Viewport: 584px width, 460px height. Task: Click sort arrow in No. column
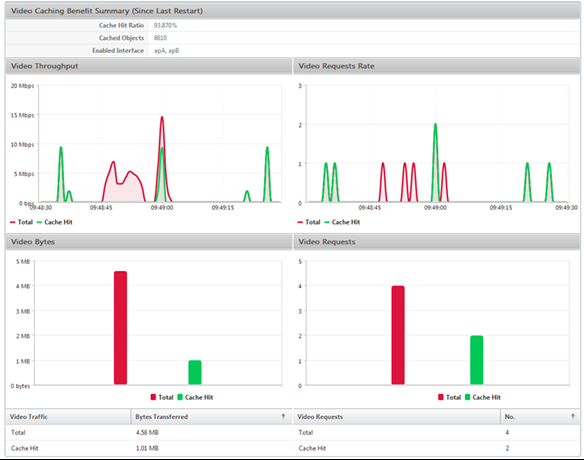tap(573, 416)
